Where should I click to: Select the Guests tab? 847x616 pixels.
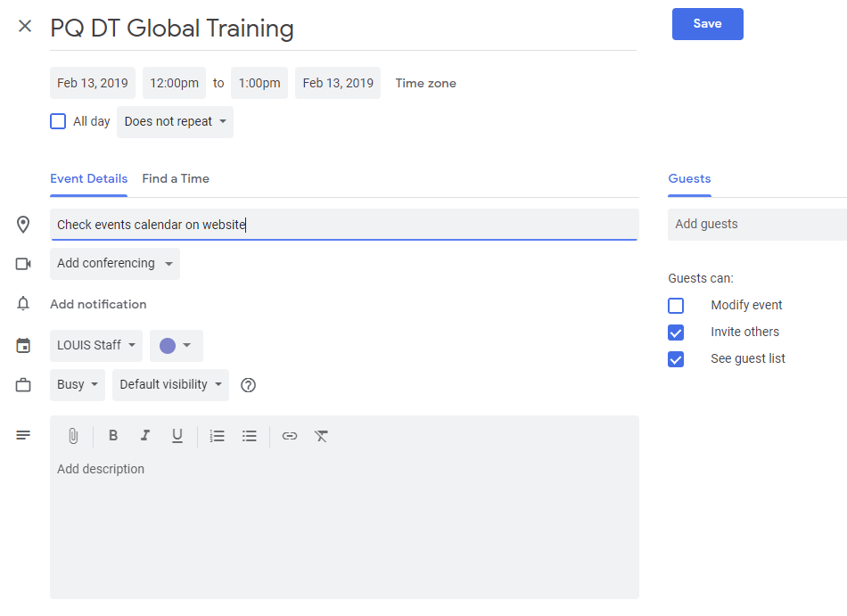[x=689, y=178]
